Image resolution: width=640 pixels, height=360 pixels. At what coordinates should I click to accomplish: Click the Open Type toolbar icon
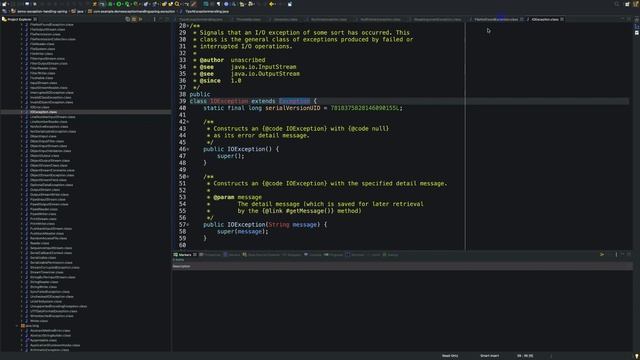[164, 4]
